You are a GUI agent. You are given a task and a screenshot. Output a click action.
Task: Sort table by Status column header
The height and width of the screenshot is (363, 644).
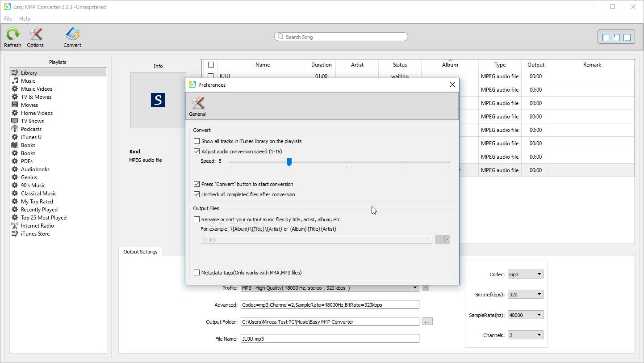tap(400, 65)
